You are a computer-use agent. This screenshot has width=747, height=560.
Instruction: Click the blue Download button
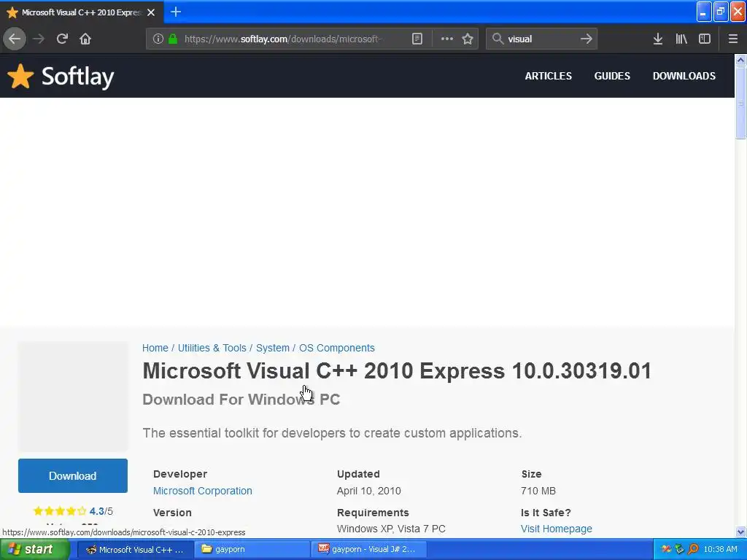(73, 475)
